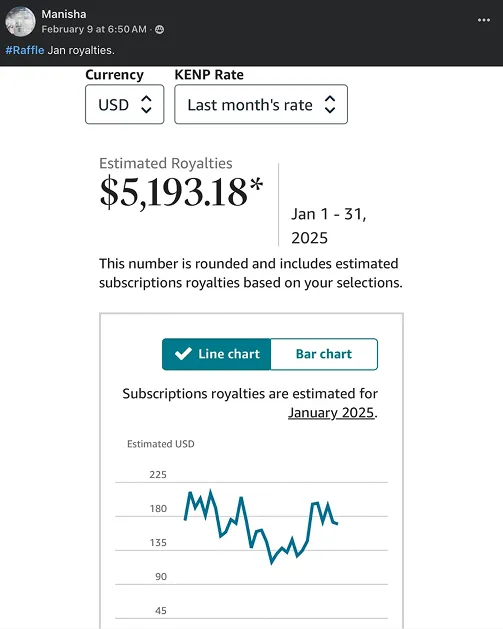
Task: Click the checkmark on Line chart
Action: (x=183, y=354)
